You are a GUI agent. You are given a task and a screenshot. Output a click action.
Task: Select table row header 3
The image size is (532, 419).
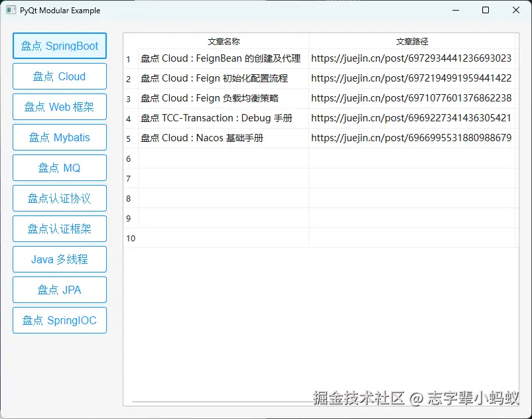click(x=131, y=99)
